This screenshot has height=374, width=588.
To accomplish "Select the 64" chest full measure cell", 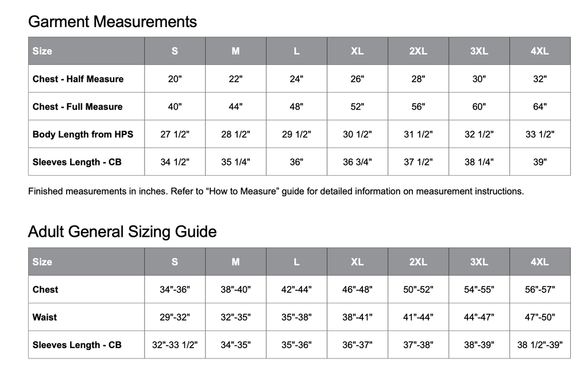I will 539,106.
